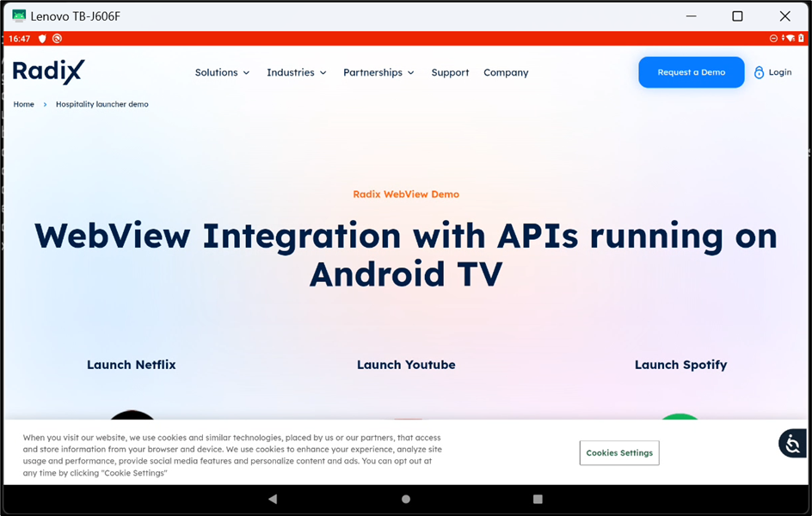Screen dimensions: 812x516
Task: Open Cookies Settings
Action: click(619, 453)
